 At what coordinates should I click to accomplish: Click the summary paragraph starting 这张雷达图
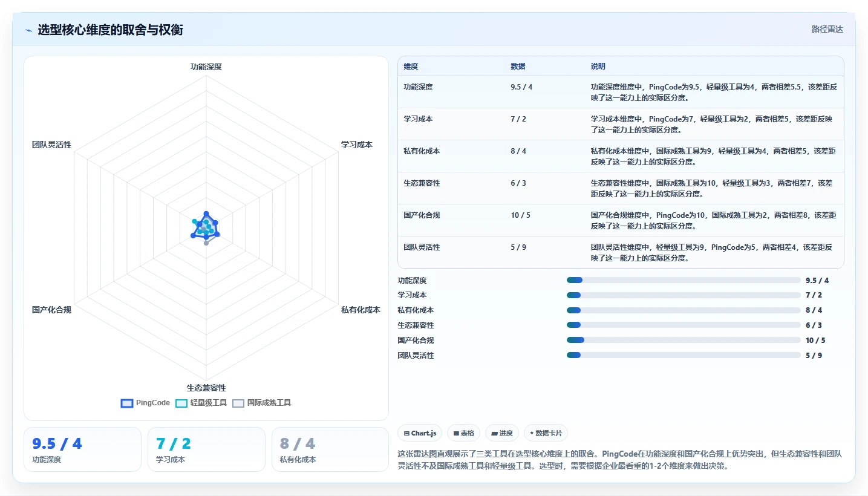pos(620,460)
